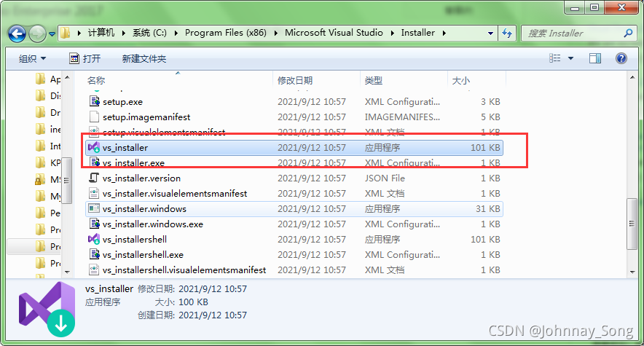Click file list scrollbar up arrow

pos(632,77)
